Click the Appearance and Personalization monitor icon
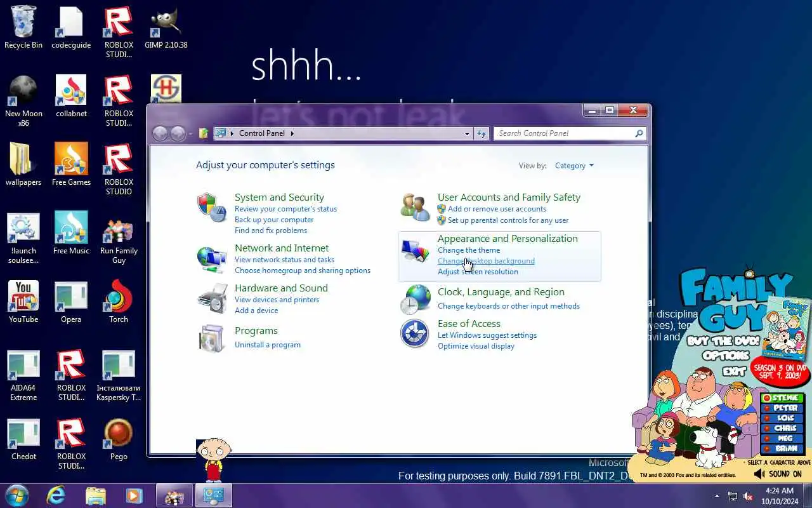 click(x=415, y=250)
